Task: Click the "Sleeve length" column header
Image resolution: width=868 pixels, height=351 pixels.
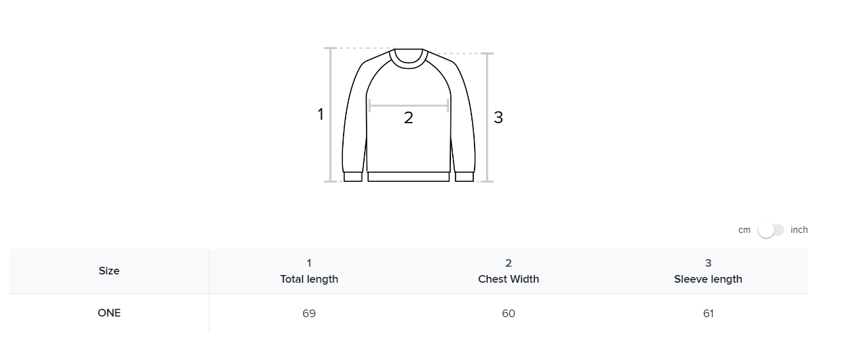Action: click(x=708, y=279)
